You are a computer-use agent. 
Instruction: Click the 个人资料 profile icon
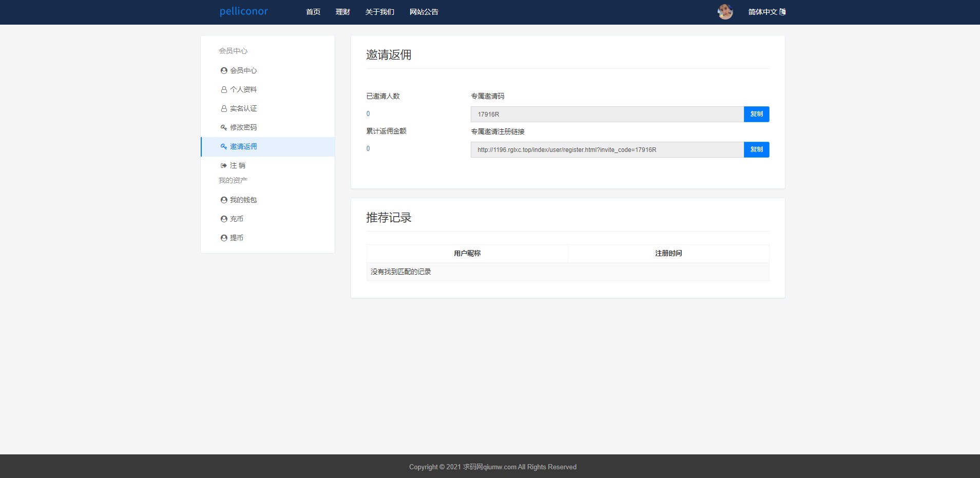(224, 90)
